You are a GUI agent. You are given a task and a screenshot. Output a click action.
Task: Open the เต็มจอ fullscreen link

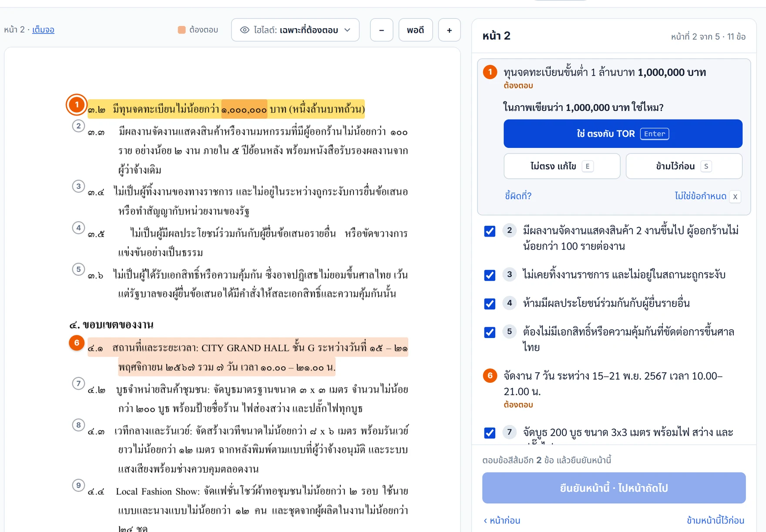point(43,30)
